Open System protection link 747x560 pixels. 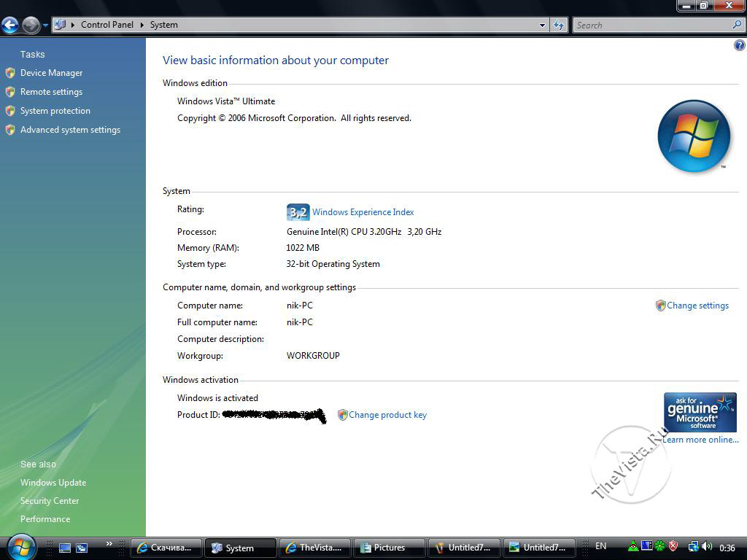pyautogui.click(x=55, y=111)
